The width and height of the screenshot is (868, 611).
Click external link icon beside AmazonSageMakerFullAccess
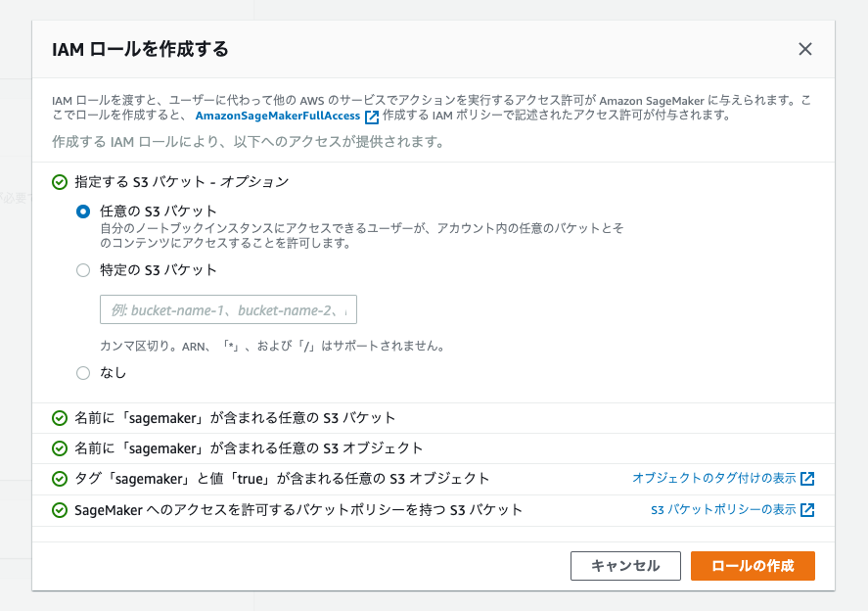(372, 117)
